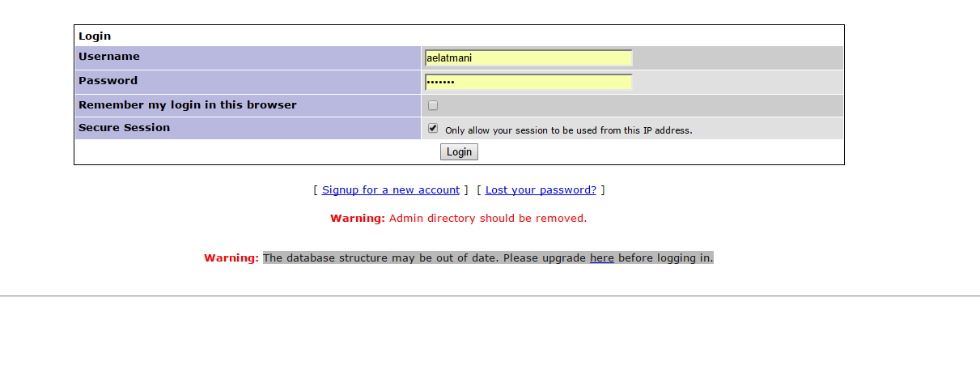980x383 pixels.
Task: Uncheck the Secure Session checkbox
Action: tap(433, 128)
